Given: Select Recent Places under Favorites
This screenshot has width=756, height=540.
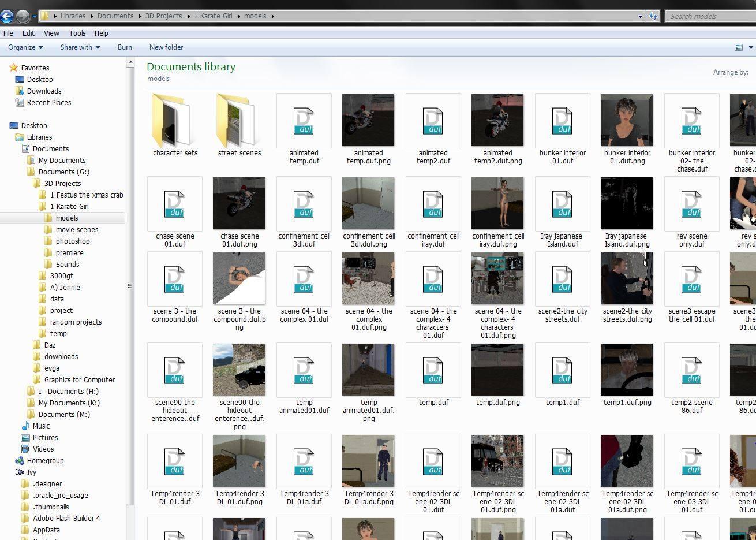Looking at the screenshot, I should coord(49,103).
